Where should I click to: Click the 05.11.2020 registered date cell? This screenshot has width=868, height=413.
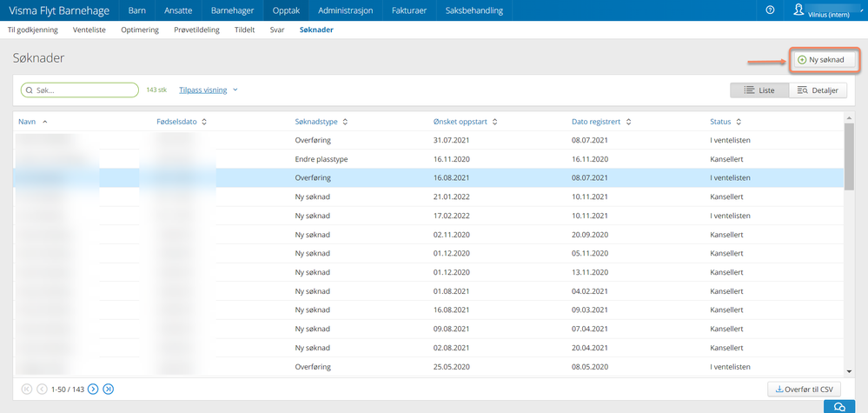(590, 254)
